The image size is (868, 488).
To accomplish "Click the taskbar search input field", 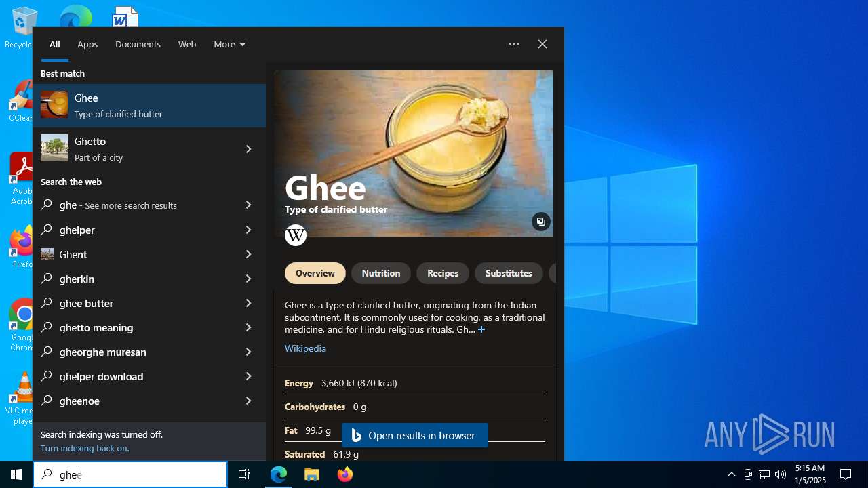I will click(x=130, y=474).
